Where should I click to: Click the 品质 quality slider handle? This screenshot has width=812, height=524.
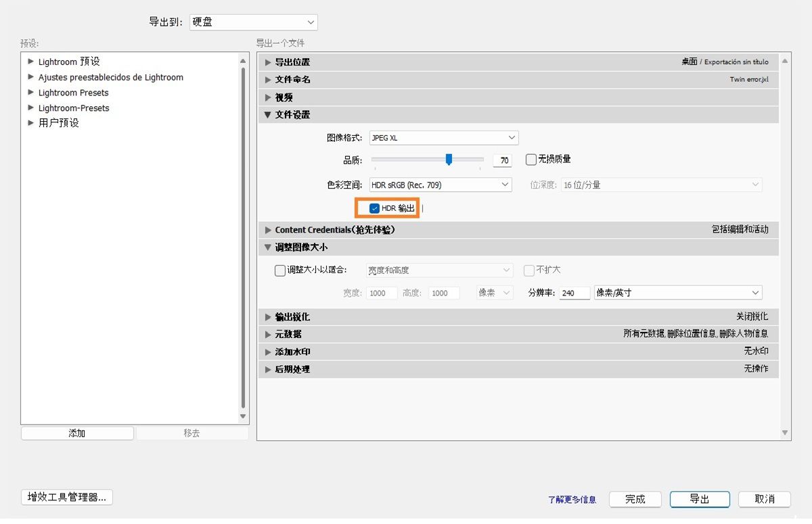[x=449, y=160]
